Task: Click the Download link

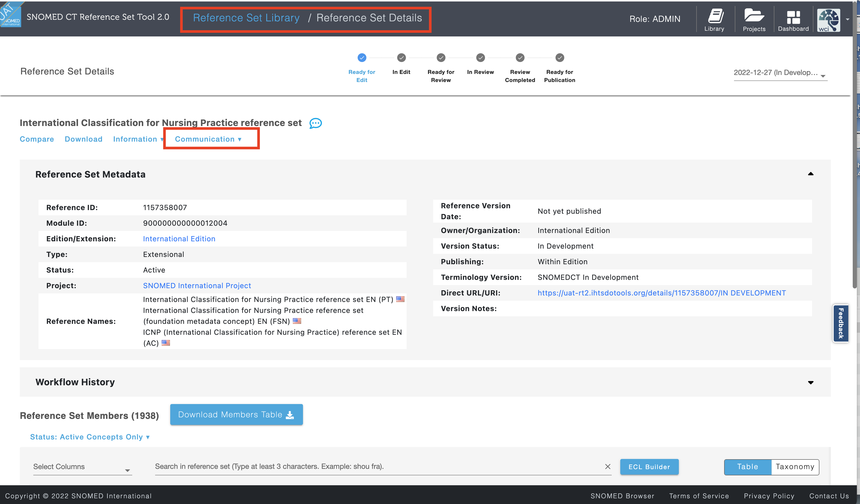Action: (84, 139)
